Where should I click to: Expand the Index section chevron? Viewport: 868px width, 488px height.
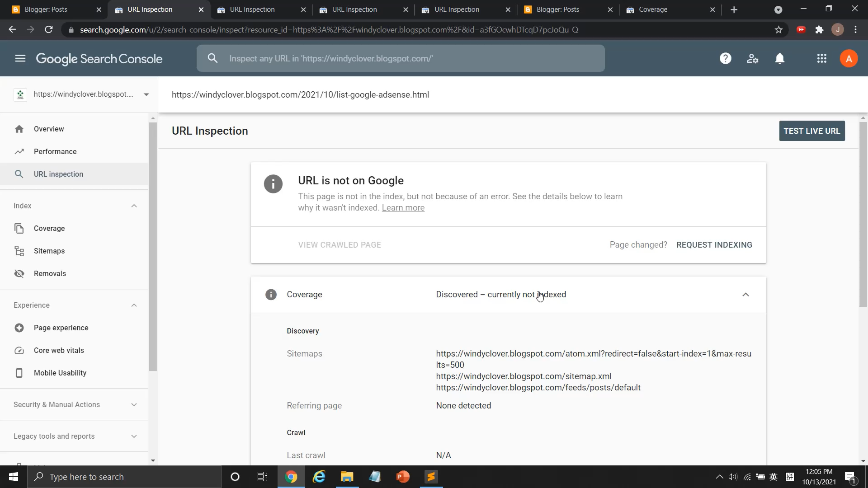pos(134,206)
